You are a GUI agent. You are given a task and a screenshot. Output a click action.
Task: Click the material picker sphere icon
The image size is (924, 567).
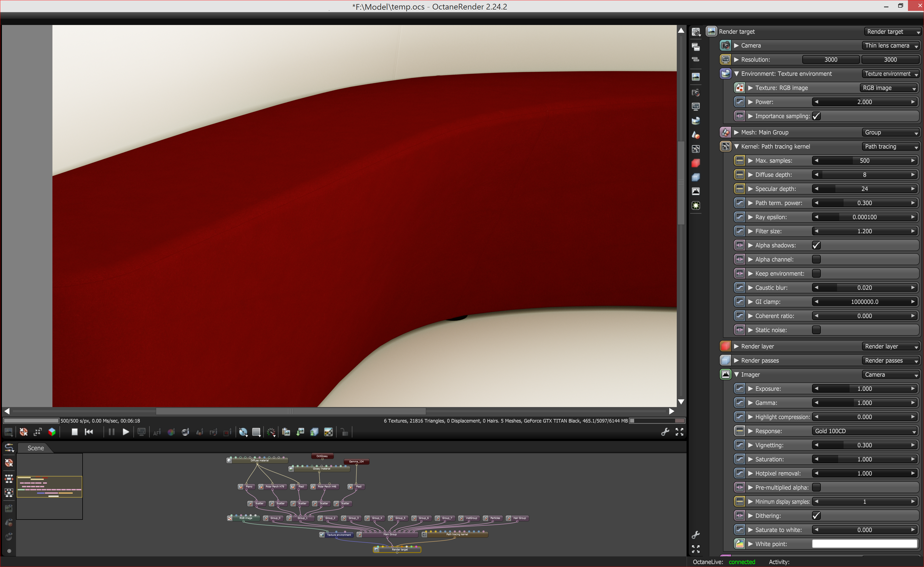[x=185, y=432]
